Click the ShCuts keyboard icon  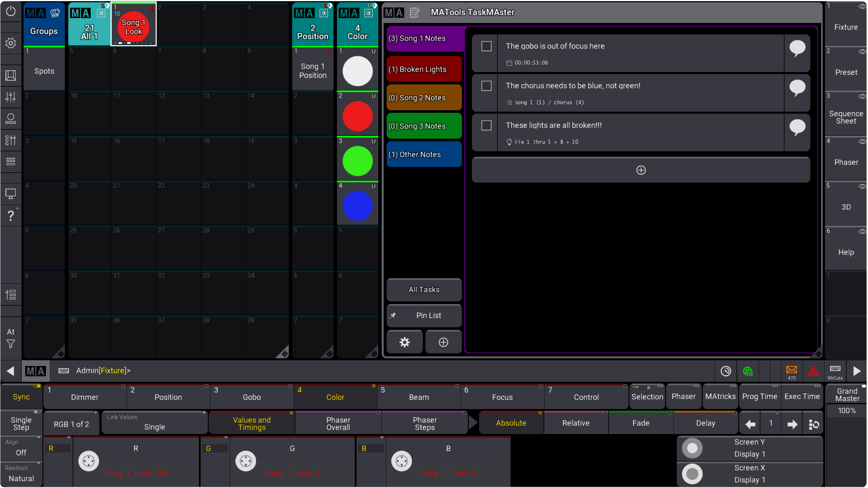pos(835,371)
